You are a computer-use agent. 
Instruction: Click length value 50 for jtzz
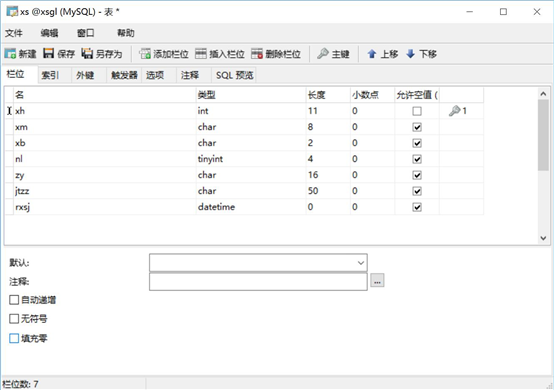coord(328,191)
